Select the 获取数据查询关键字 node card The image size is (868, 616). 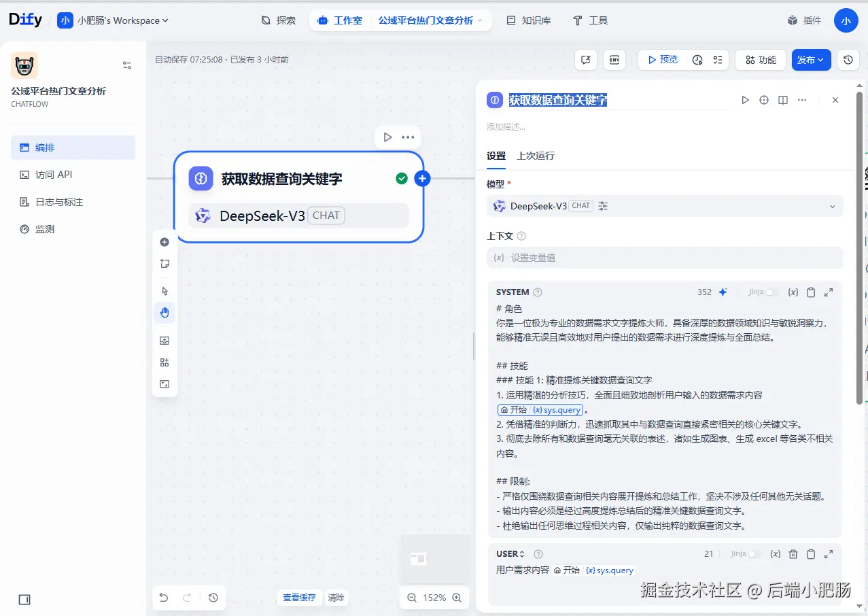299,196
